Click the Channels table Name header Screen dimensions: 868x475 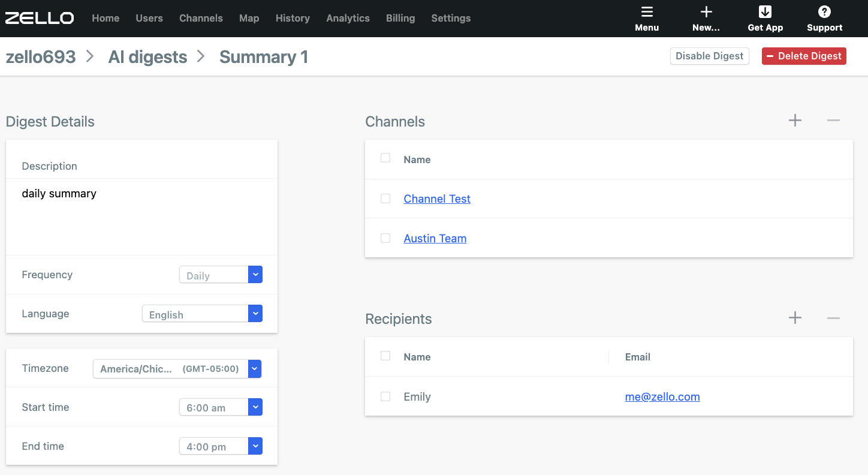417,160
